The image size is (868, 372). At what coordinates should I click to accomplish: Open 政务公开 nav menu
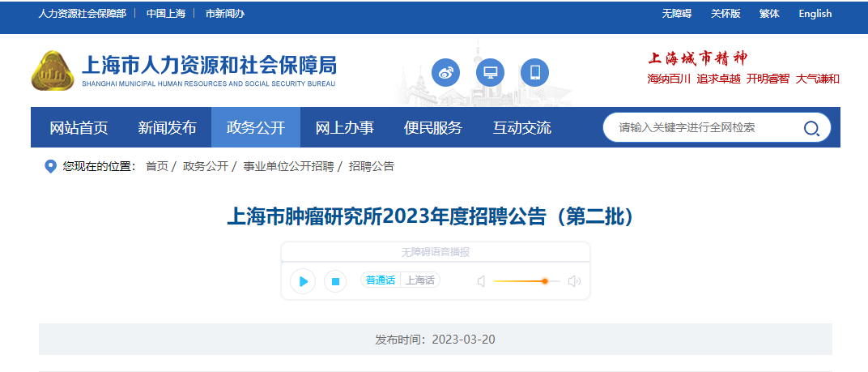[256, 128]
